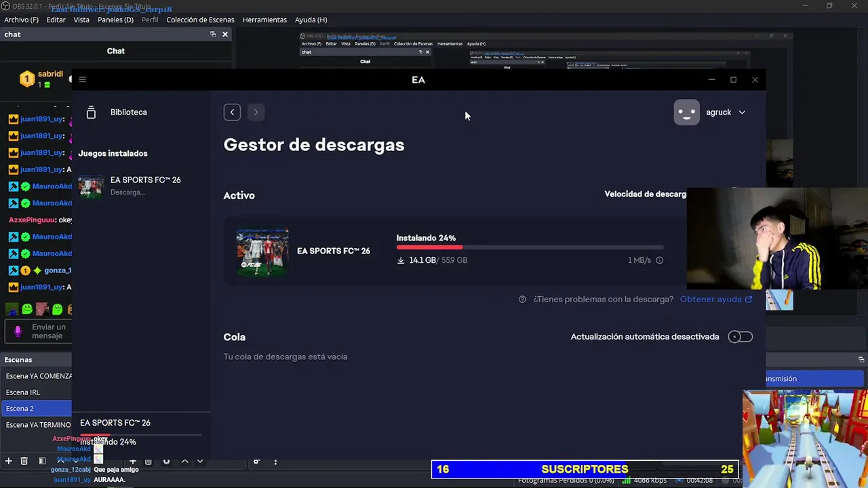The width and height of the screenshot is (868, 488).
Task: Float the OBS chat dock
Action: pyautogui.click(x=213, y=35)
